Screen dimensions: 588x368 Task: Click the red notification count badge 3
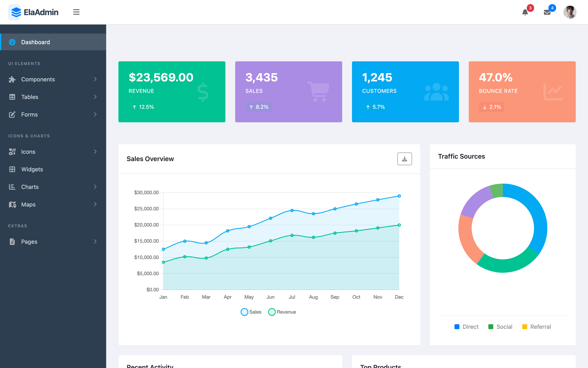(x=530, y=8)
